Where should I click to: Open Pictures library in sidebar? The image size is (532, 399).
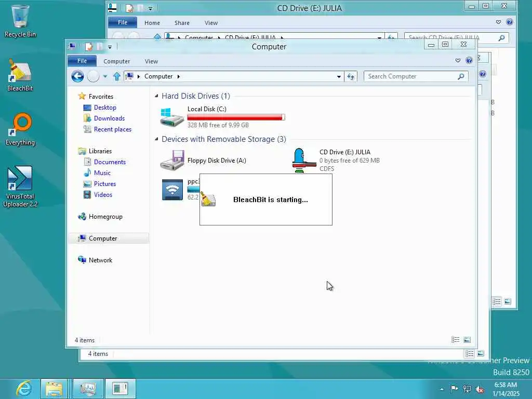pyautogui.click(x=105, y=183)
